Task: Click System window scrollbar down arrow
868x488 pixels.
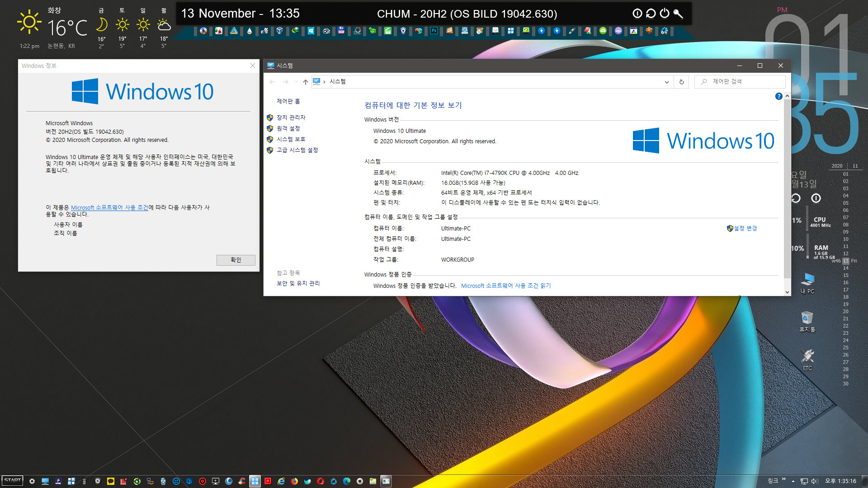Action: 787,292
